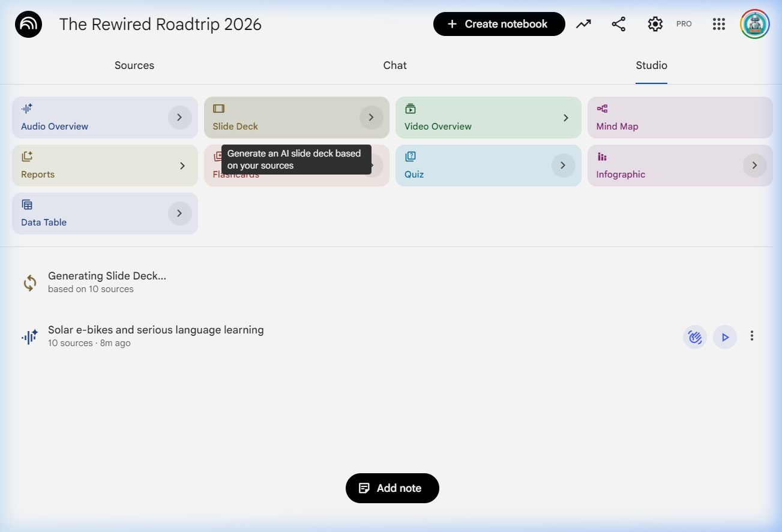The height and width of the screenshot is (532, 782).
Task: Open more options for Solar e-bikes audio
Action: (751, 336)
